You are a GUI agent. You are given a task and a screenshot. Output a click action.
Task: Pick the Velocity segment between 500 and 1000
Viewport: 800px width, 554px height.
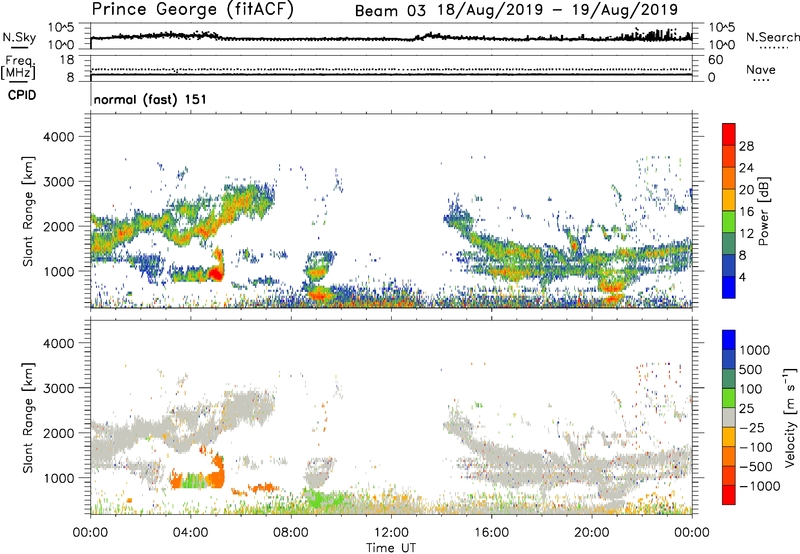[x=729, y=359]
